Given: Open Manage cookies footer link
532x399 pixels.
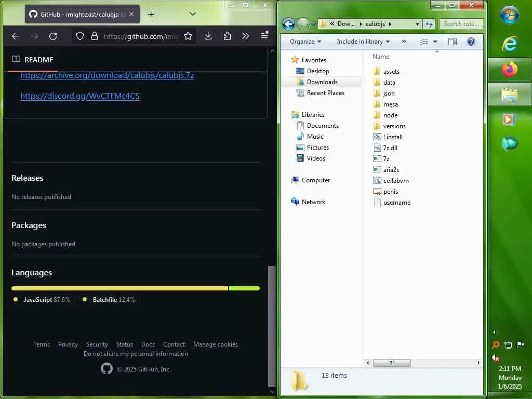Looking at the screenshot, I should (x=216, y=344).
